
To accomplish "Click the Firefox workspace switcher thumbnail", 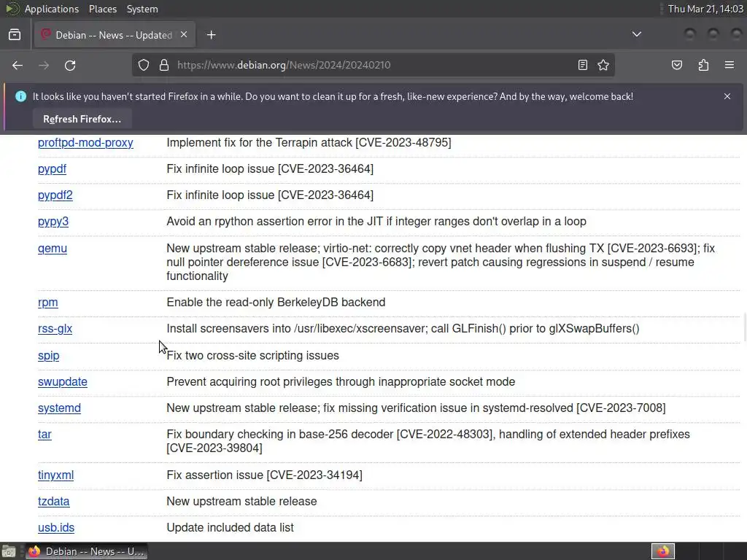I will pyautogui.click(x=662, y=551).
